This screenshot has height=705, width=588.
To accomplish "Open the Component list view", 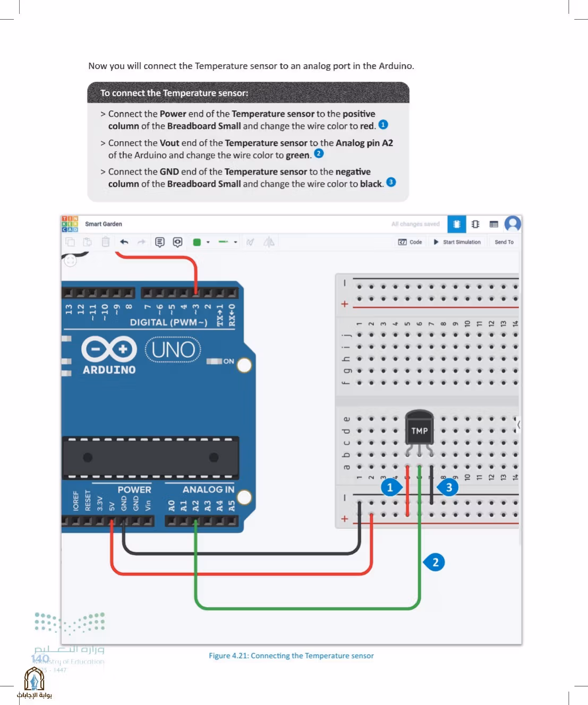I will [494, 224].
